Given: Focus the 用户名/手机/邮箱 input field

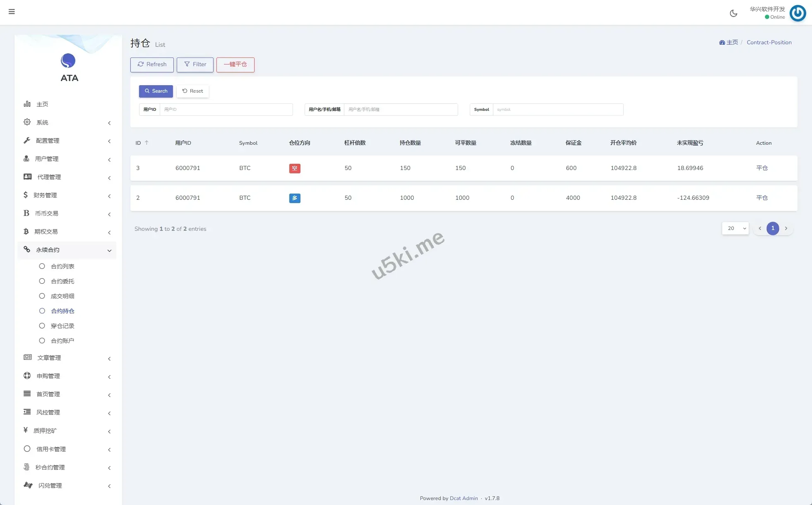Looking at the screenshot, I should (401, 110).
